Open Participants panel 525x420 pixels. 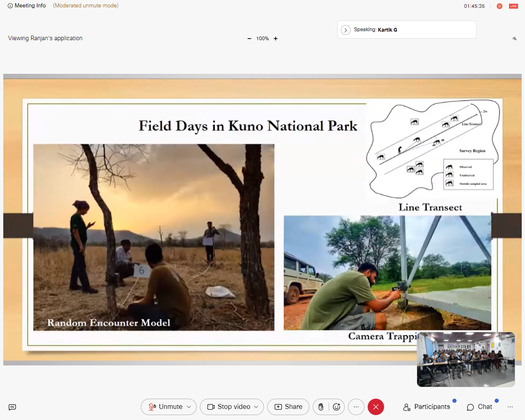pos(427,407)
